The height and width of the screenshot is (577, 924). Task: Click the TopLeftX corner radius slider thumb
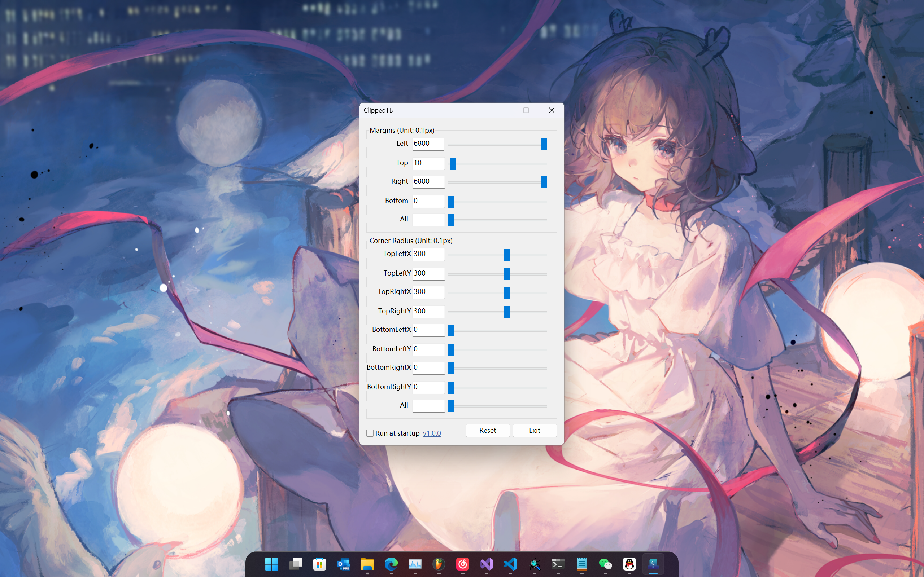507,255
